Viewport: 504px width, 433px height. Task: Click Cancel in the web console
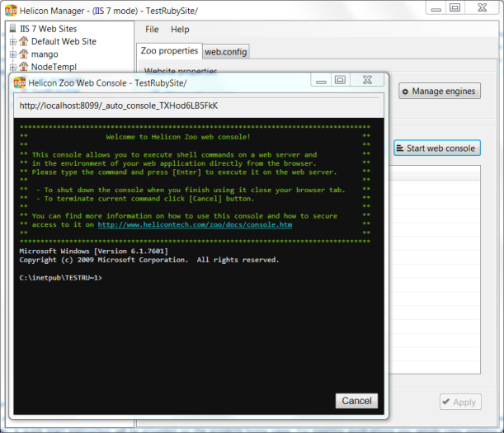(356, 401)
